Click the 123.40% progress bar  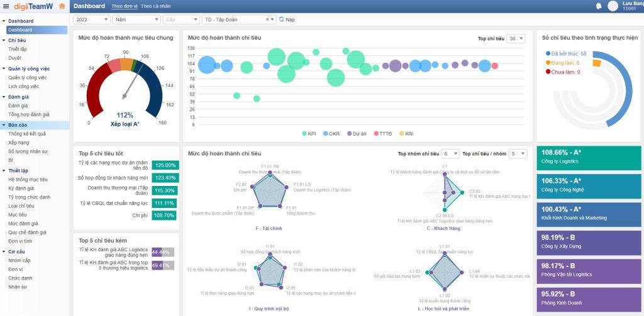(165, 178)
